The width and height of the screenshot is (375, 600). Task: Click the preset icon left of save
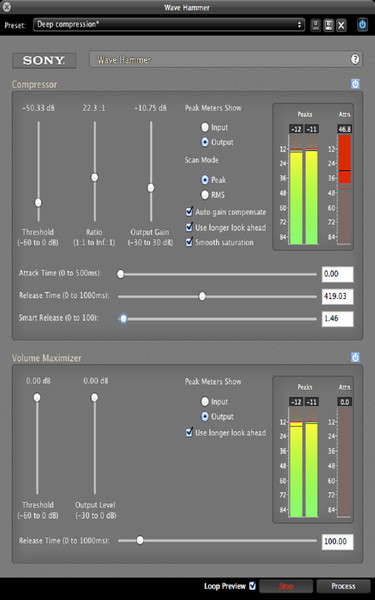(315, 26)
